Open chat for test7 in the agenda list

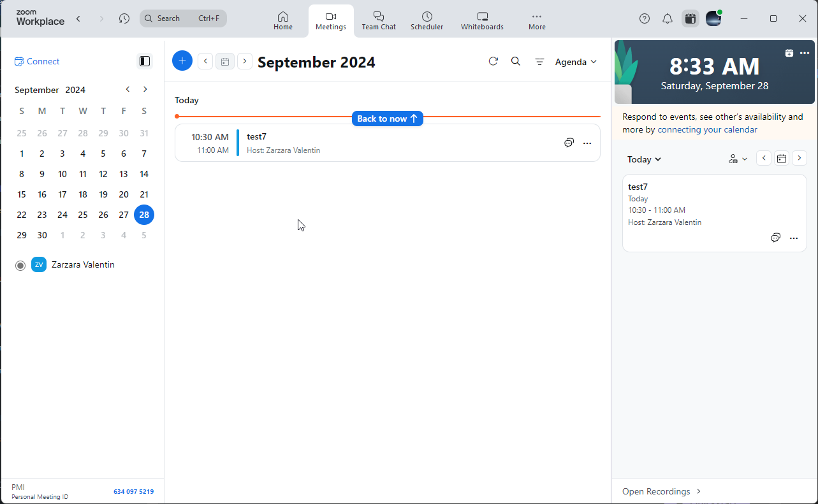(569, 143)
